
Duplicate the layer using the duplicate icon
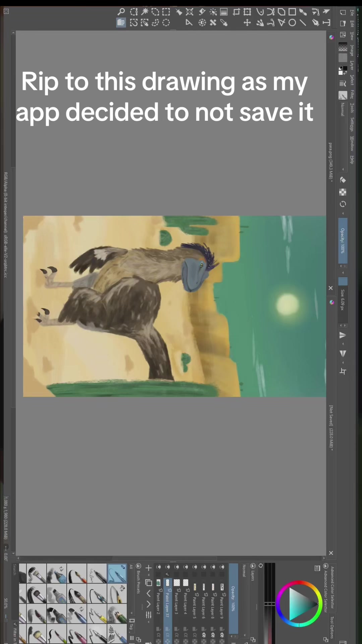click(148, 583)
